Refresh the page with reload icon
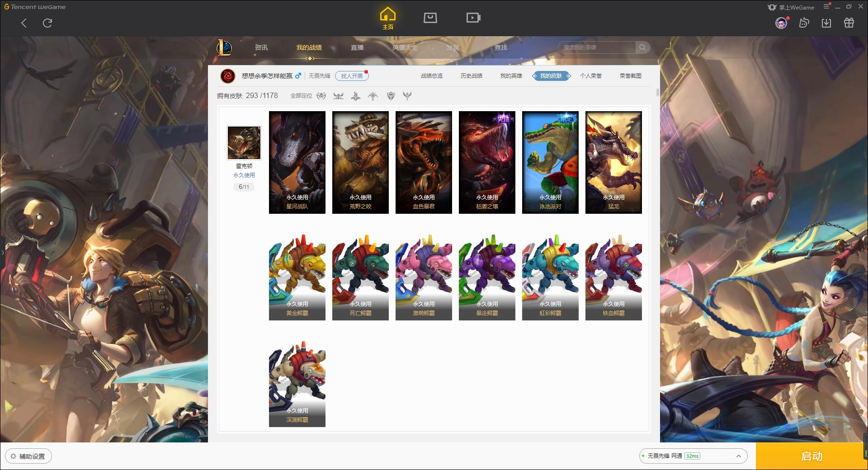868x470 pixels. (x=47, y=23)
